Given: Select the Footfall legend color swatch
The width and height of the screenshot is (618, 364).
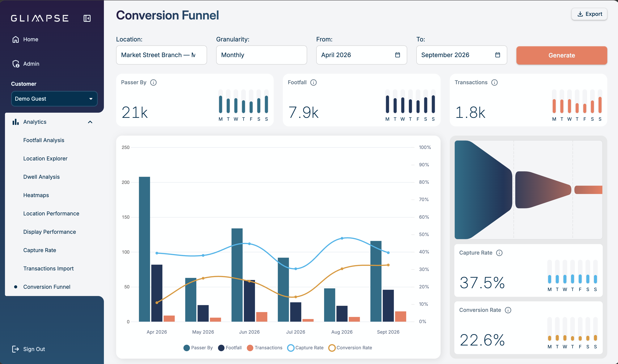Looking at the screenshot, I should [221, 348].
